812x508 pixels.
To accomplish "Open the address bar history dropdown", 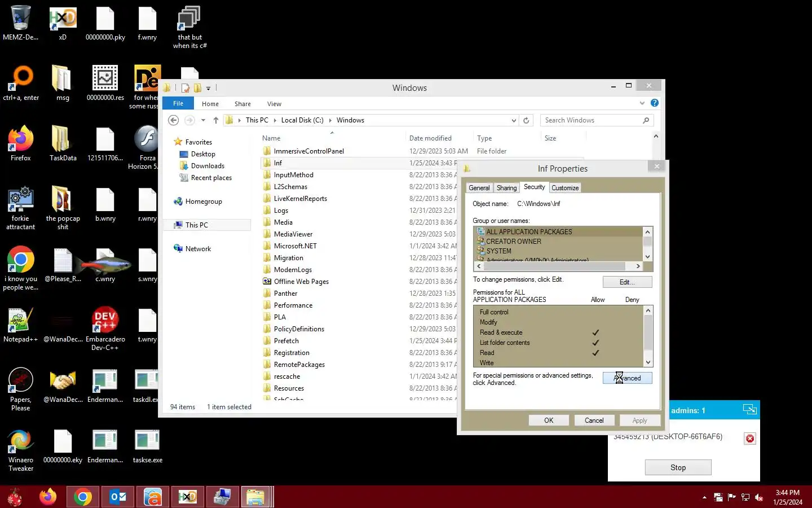I will click(x=514, y=120).
